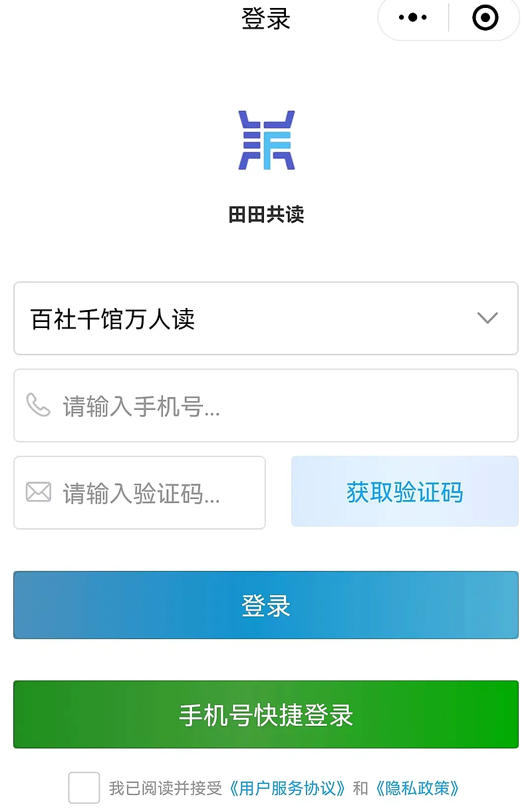Screen dimensions: 532x809
Task: Tick the agreement acceptance checkbox
Action: [84, 788]
